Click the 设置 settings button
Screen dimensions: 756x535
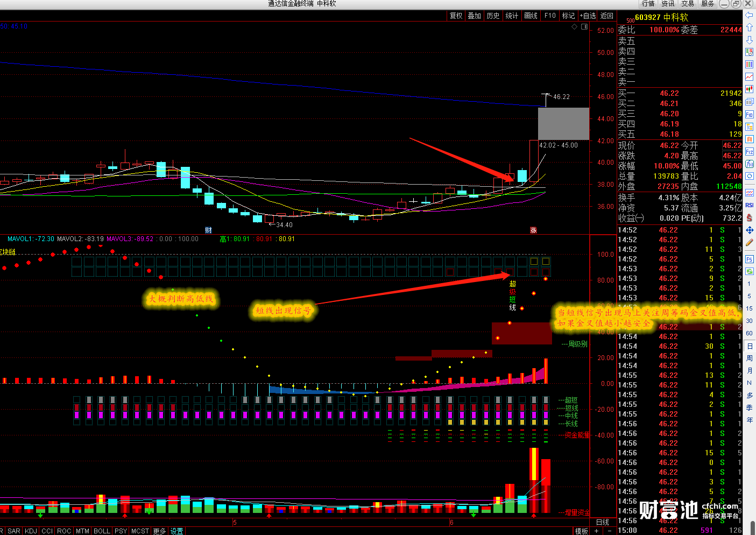pos(177,531)
